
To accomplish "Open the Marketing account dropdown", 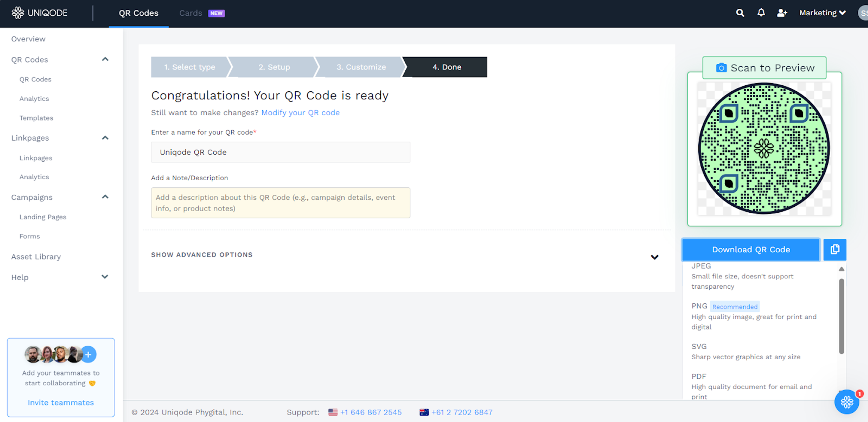I will [x=822, y=13].
